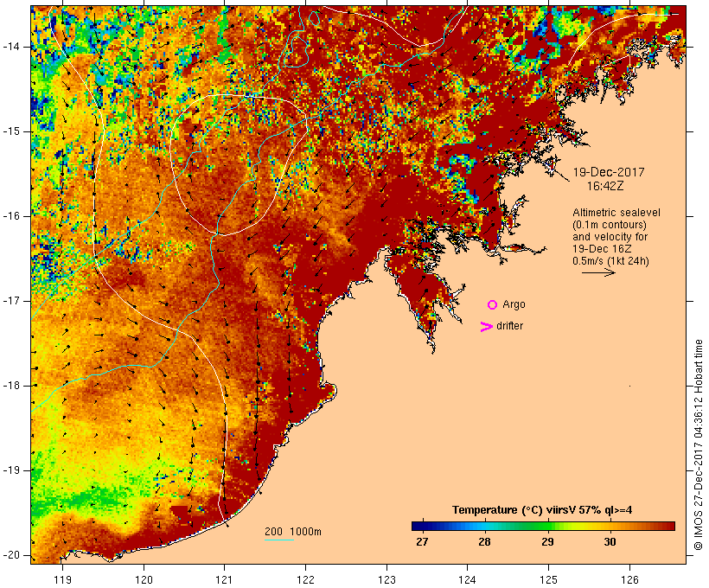Click the latitude label -16
The width and height of the screenshot is (709, 588).
11,216
